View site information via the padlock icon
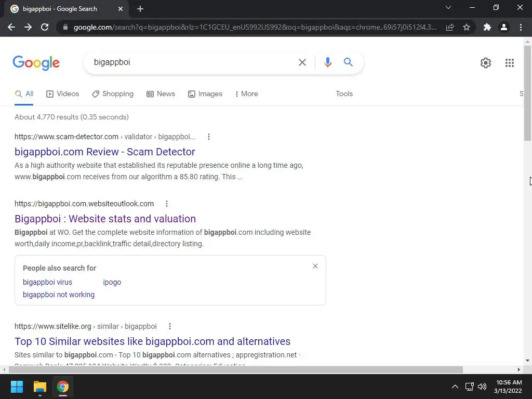Image resolution: width=532 pixels, height=399 pixels. point(65,27)
